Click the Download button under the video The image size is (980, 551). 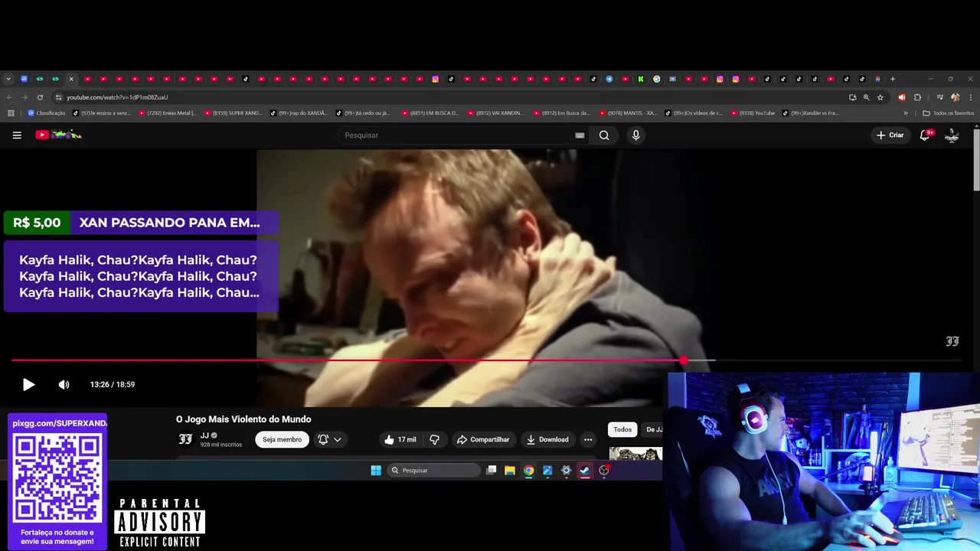point(547,439)
